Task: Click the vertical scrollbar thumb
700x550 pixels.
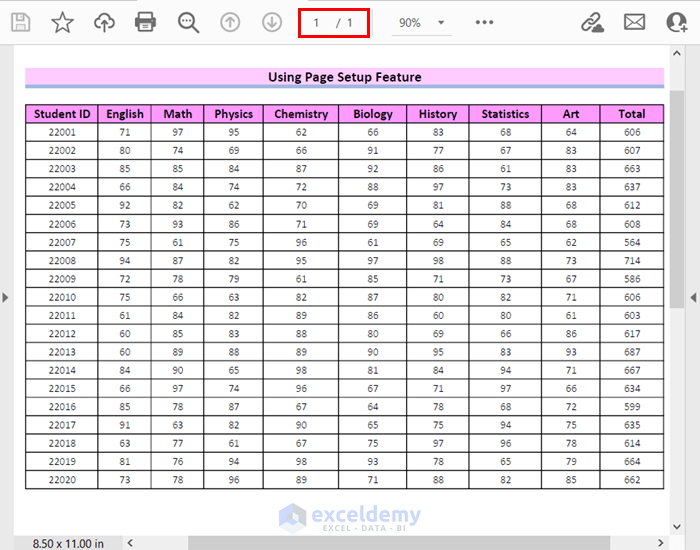Action: [677, 199]
